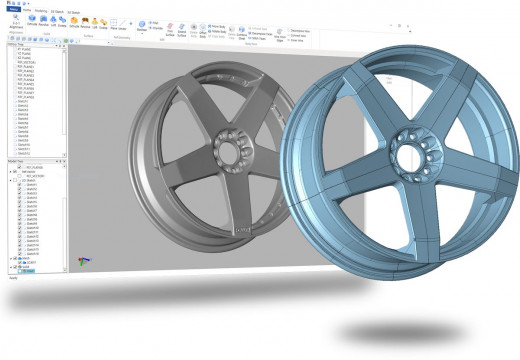Check the highlighted Solid1 checkbox
This screenshot has height=360, width=520.
(x=19, y=271)
